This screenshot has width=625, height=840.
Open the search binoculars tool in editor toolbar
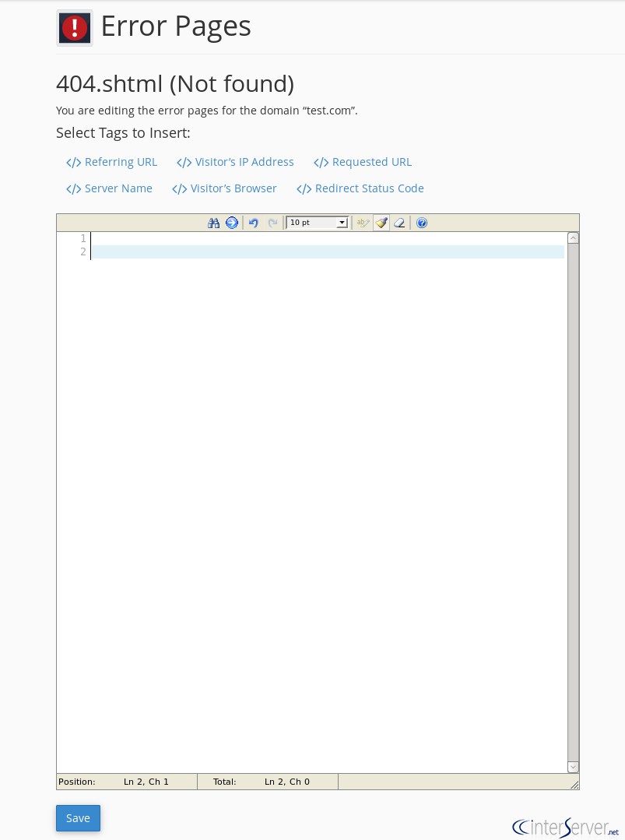click(214, 223)
